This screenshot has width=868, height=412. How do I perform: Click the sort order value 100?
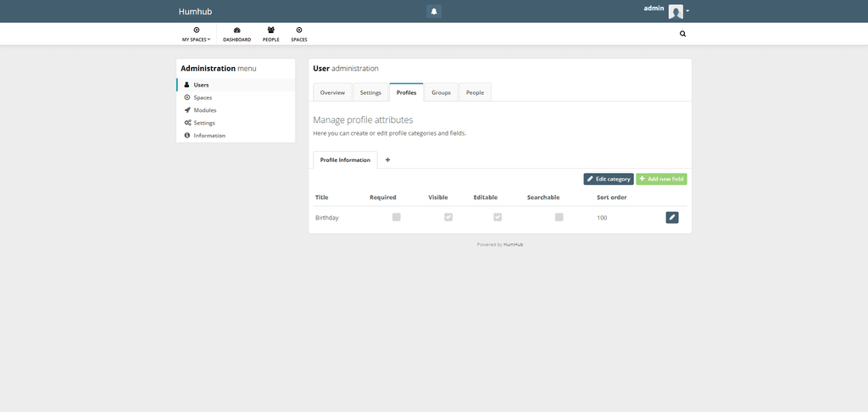pos(602,218)
